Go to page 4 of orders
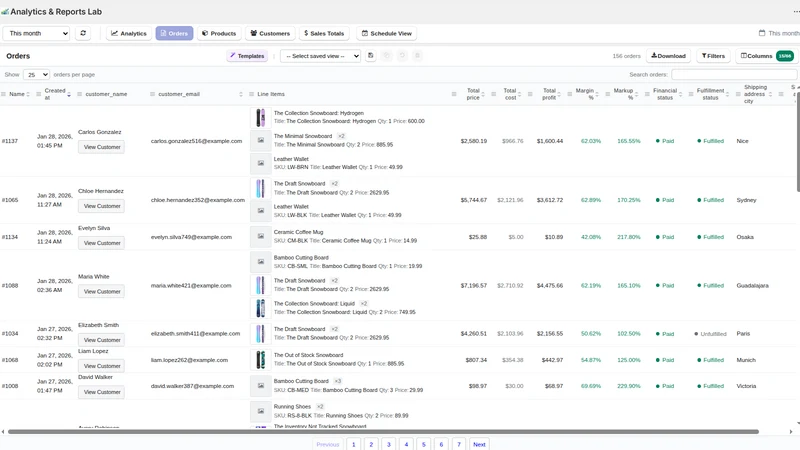800x450 pixels. tap(406, 444)
